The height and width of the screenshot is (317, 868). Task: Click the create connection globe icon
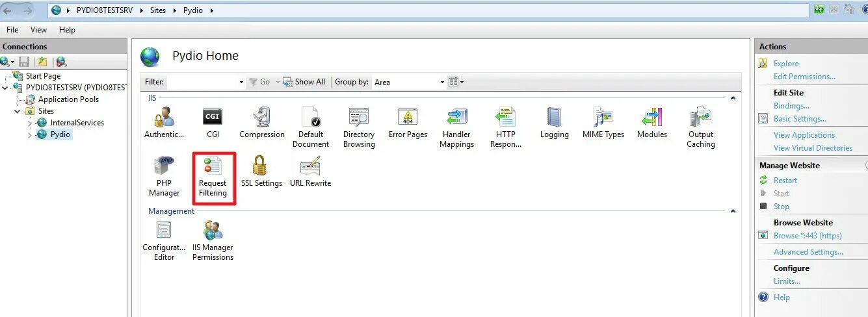[5, 62]
